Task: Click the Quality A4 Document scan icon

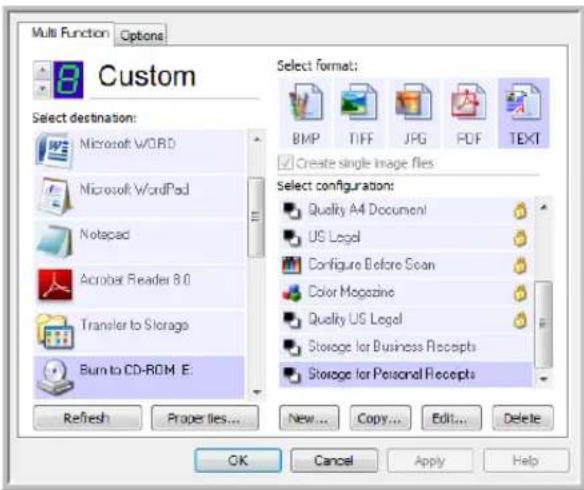Action: click(291, 211)
